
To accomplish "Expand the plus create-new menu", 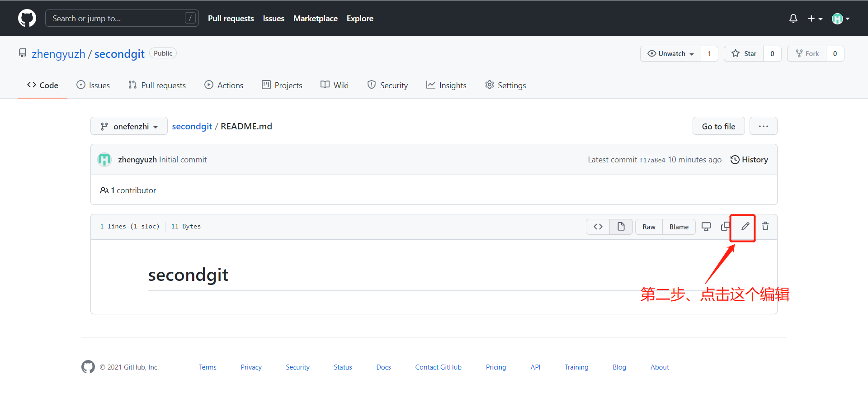I will point(815,19).
